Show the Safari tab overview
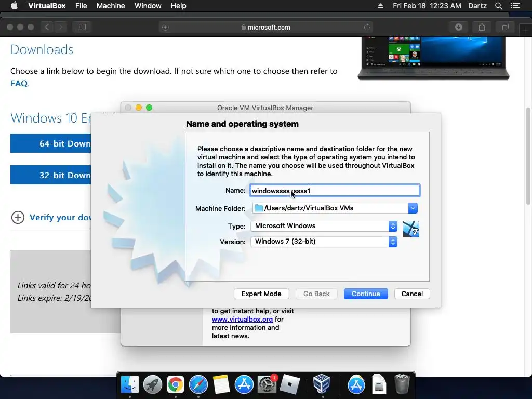This screenshot has height=399, width=532. click(x=505, y=27)
